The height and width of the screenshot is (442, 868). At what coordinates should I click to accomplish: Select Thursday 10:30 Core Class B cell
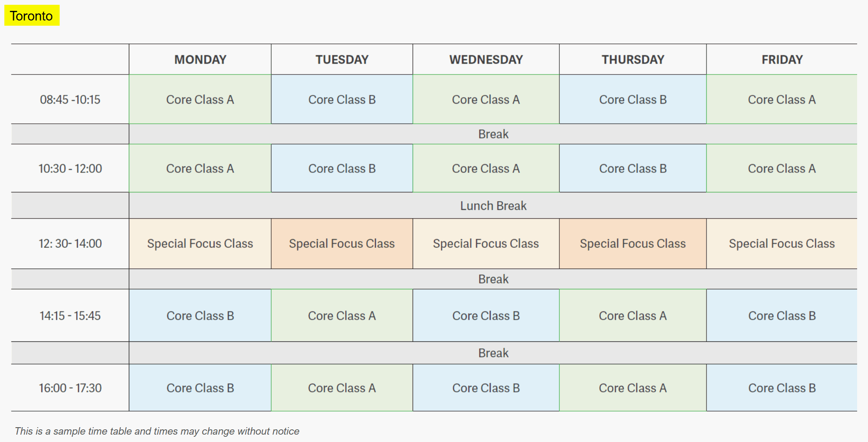[x=633, y=169]
